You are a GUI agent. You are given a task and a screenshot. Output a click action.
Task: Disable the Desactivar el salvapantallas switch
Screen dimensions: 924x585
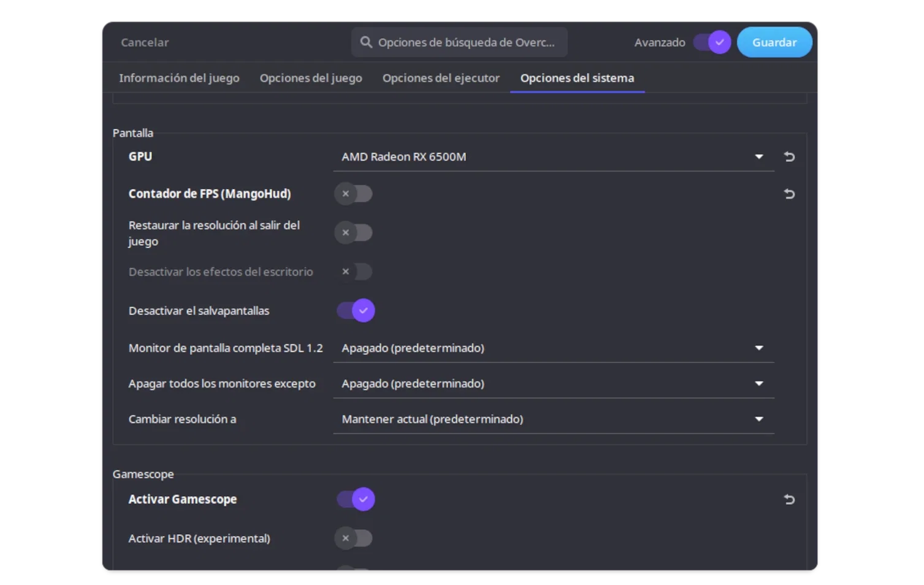[x=356, y=311]
